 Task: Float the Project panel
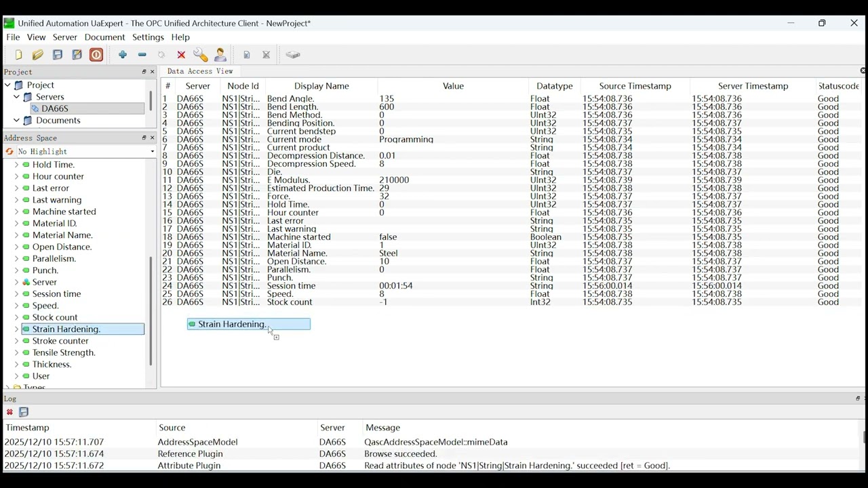[144, 72]
